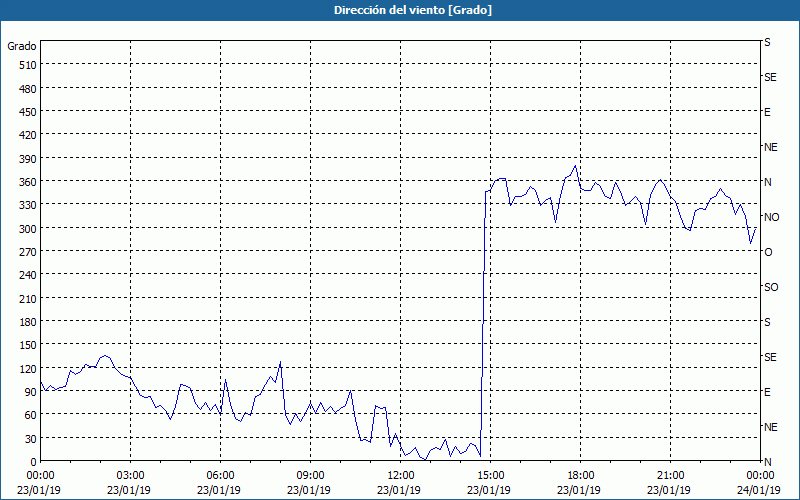Screen dimensions: 800x500
Task: Click the 300 value on the y-axis
Action: click(28, 229)
